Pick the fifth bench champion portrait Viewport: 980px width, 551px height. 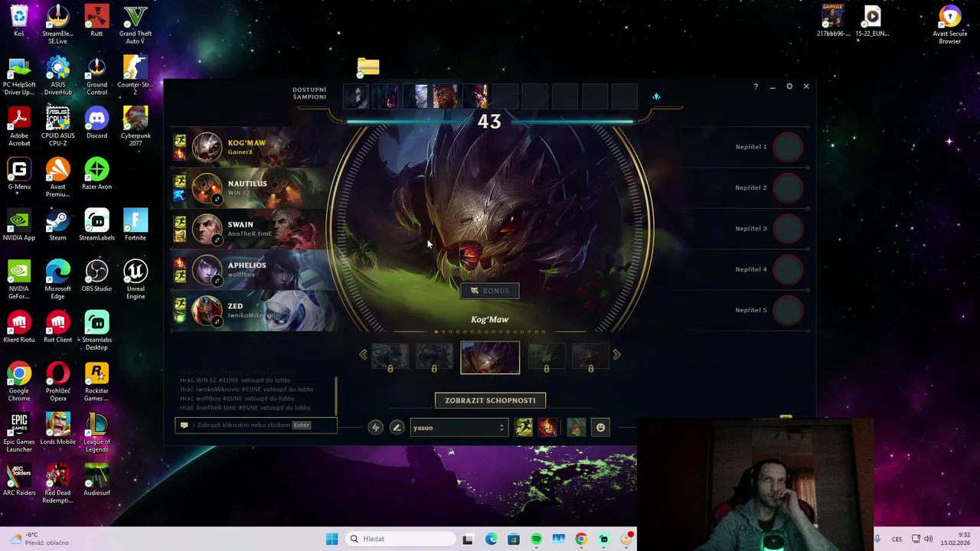[x=475, y=96]
